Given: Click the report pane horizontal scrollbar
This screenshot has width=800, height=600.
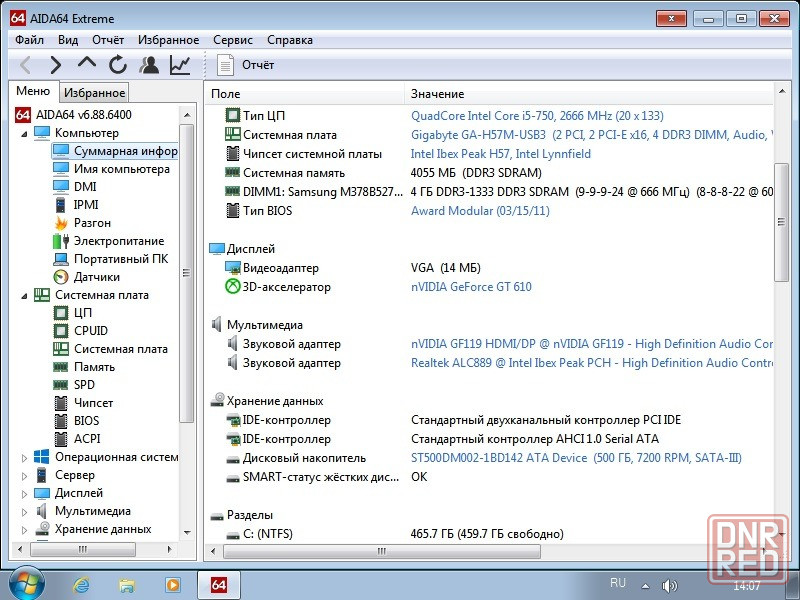Looking at the screenshot, I should [x=382, y=552].
